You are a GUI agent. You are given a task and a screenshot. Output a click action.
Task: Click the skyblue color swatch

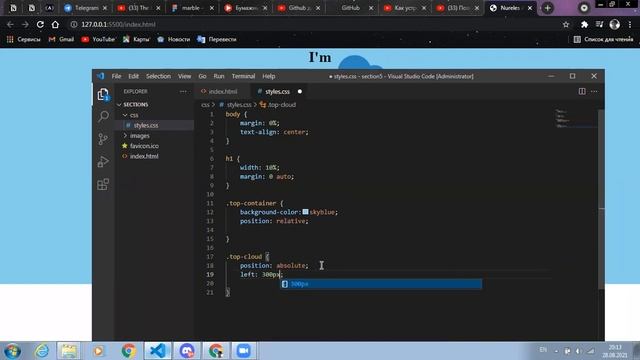[x=305, y=212]
